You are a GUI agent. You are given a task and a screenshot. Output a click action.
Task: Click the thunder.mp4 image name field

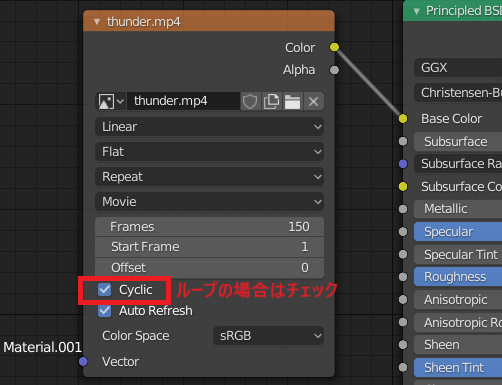(x=183, y=101)
